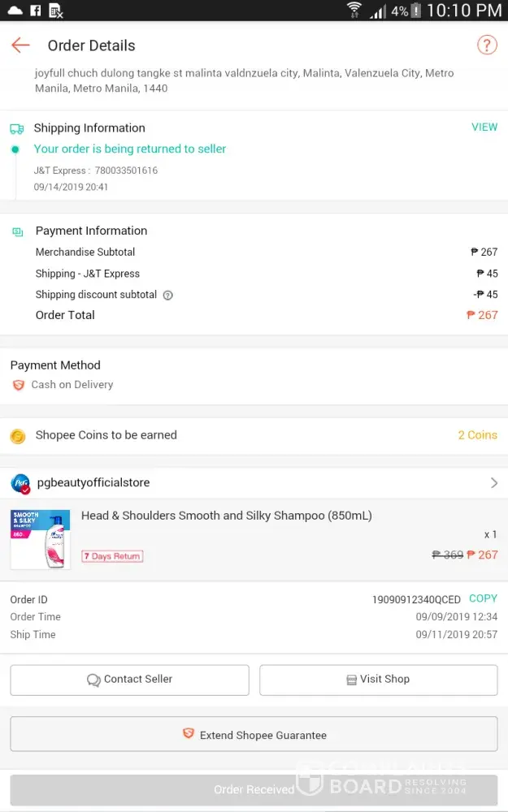Open help via the question mark icon
Screen dimensions: 508x812
pos(486,45)
